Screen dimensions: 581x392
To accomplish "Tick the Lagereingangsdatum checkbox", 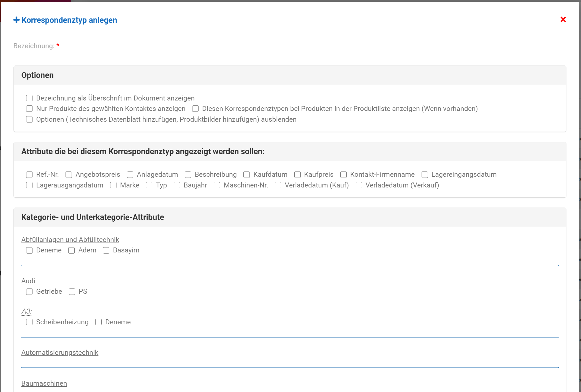I will (x=425, y=175).
